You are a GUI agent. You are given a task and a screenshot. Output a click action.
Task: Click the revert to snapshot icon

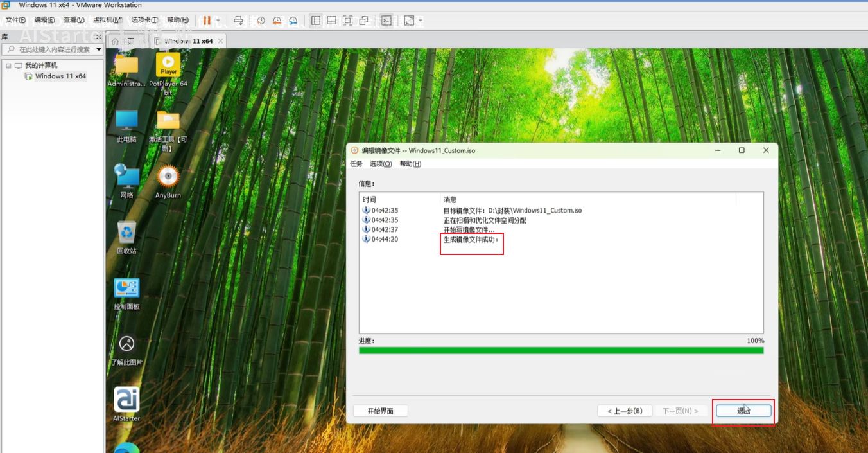tap(277, 21)
